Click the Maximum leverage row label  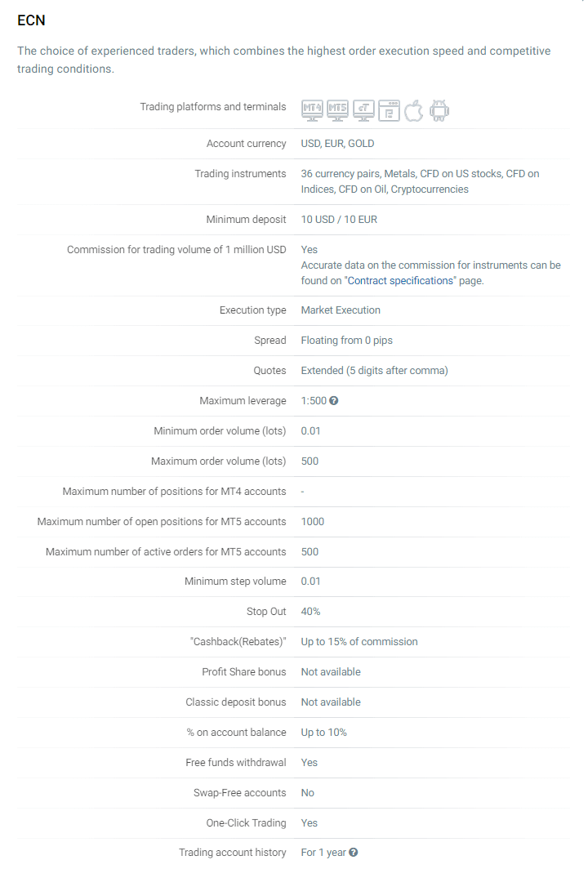(x=243, y=401)
